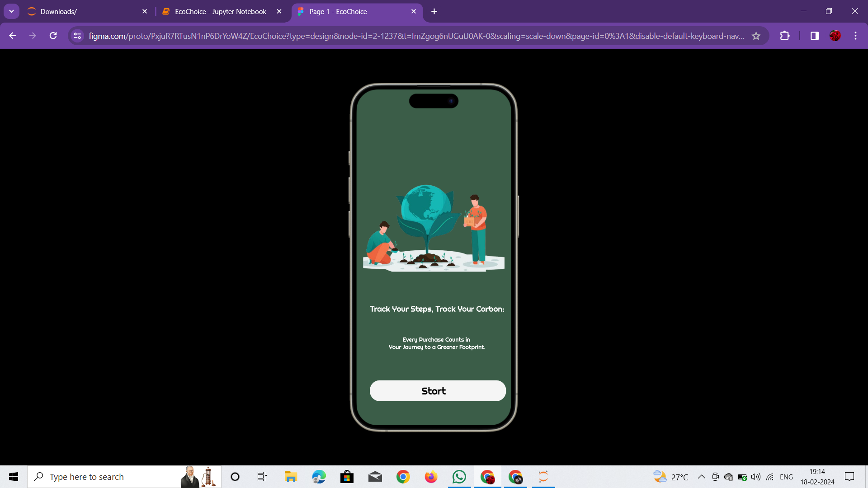Go back to the previous page
868x488 pixels.
coord(13,36)
